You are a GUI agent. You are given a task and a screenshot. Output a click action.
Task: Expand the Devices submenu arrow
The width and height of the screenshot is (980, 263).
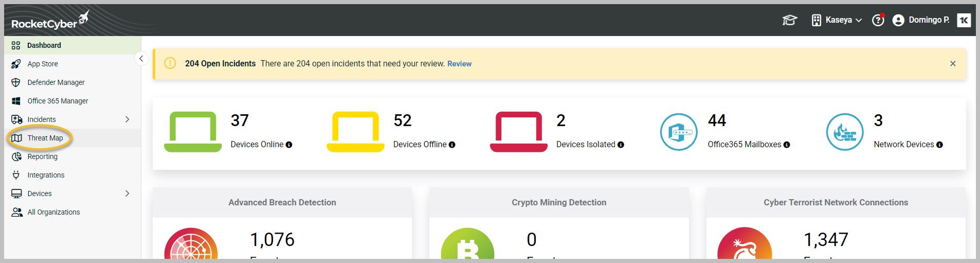(127, 194)
